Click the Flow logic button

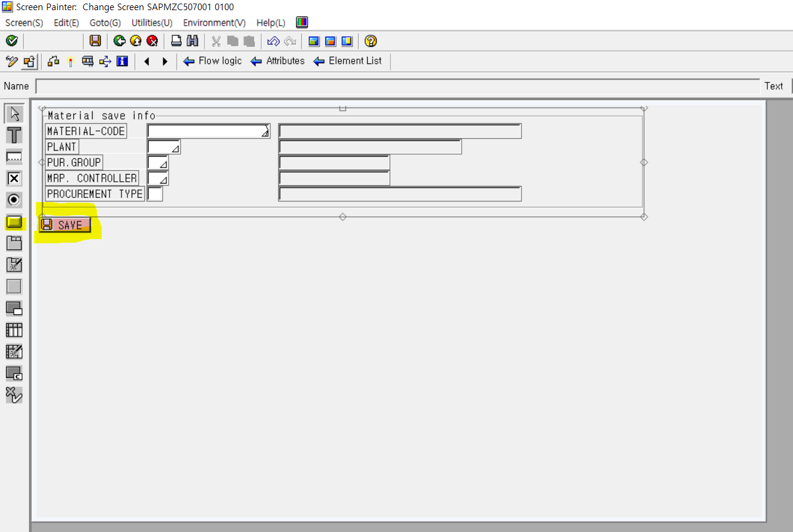click(213, 61)
